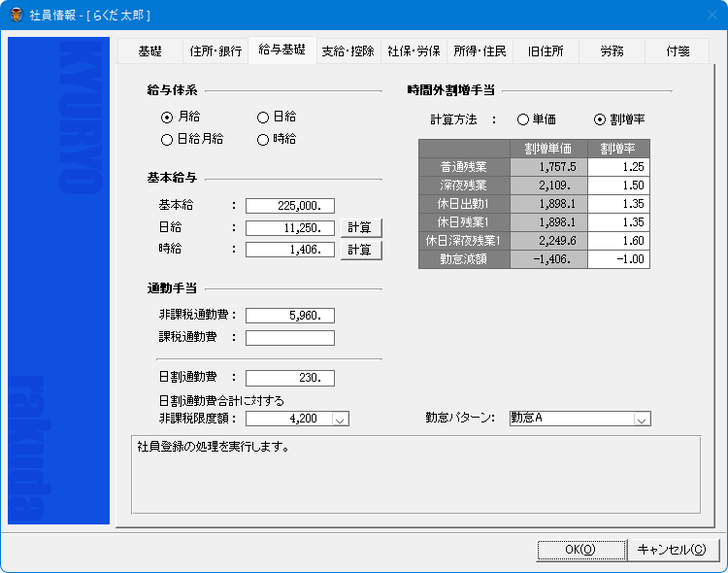
Task: Click 普通残業 割増単価 cell 1,757.5
Action: [x=548, y=167]
